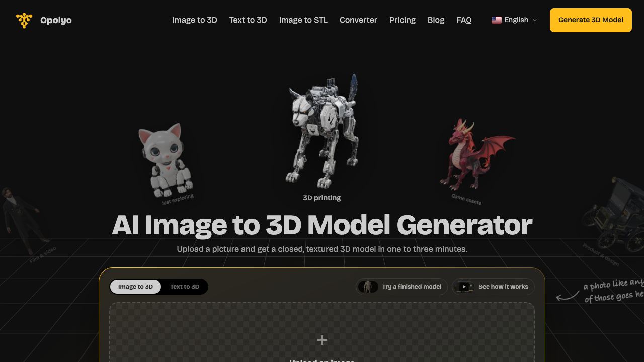Image resolution: width=644 pixels, height=362 pixels.
Task: Click the AI Image to 3D Model Generator heading
Action: click(322, 225)
